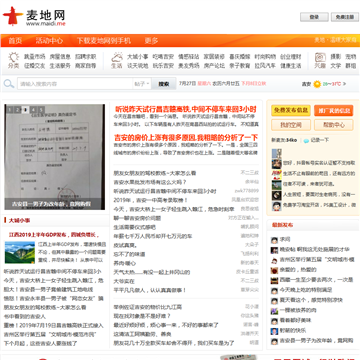Click the 大城小事 section heading
Viewport: 360px width, 360px height.
click(x=20, y=220)
